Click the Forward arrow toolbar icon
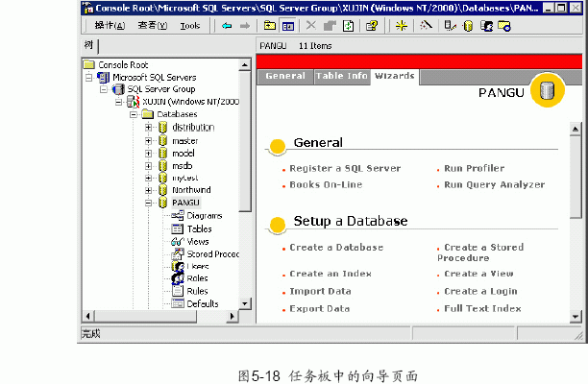Image resolution: width=588 pixels, height=384 pixels. point(245,26)
